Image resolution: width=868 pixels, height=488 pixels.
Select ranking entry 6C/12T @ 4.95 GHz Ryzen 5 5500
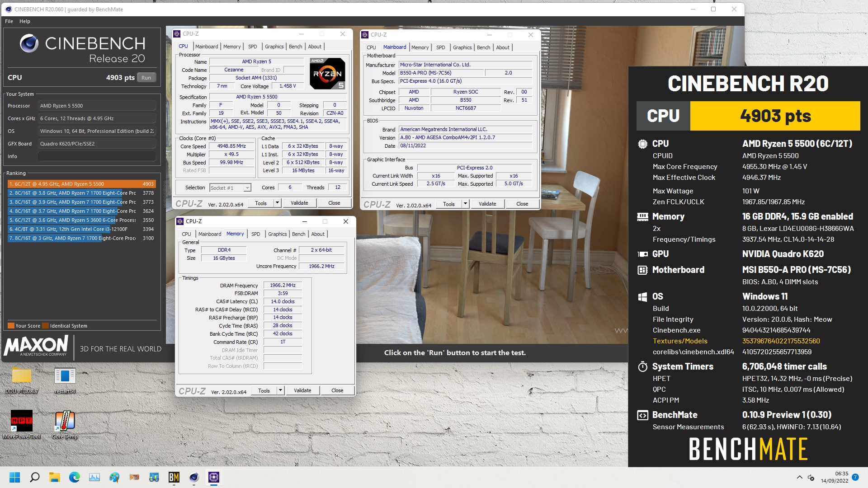pos(81,184)
